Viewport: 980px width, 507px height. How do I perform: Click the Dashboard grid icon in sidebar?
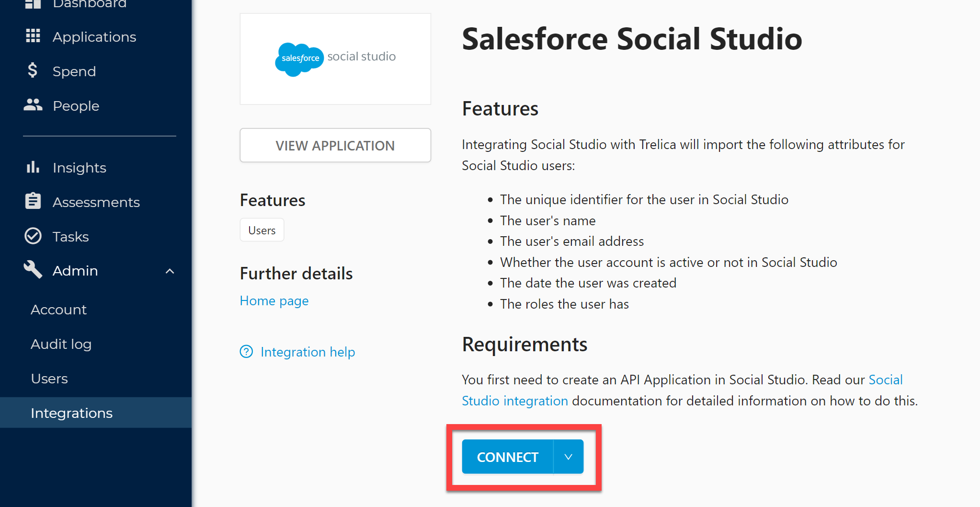coord(33,4)
